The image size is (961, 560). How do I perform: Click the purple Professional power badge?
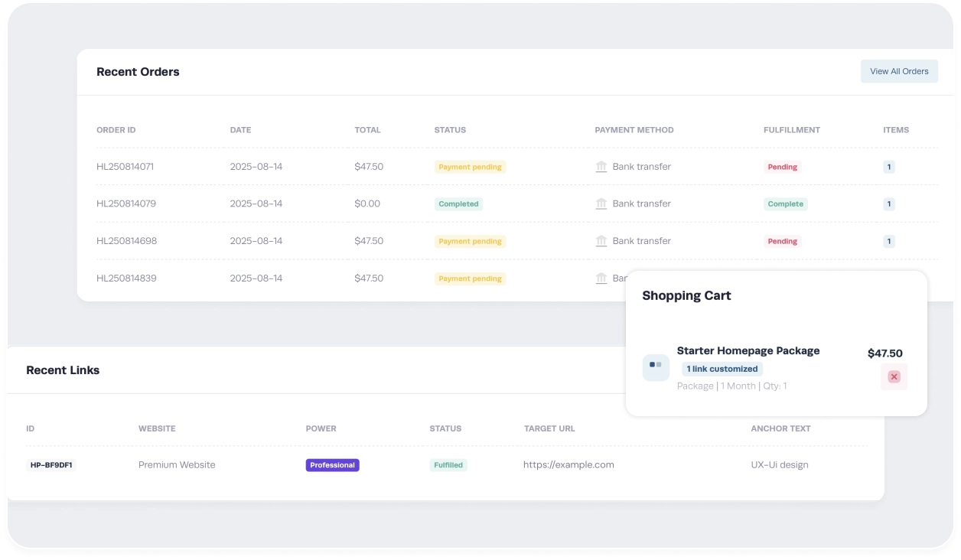[332, 464]
